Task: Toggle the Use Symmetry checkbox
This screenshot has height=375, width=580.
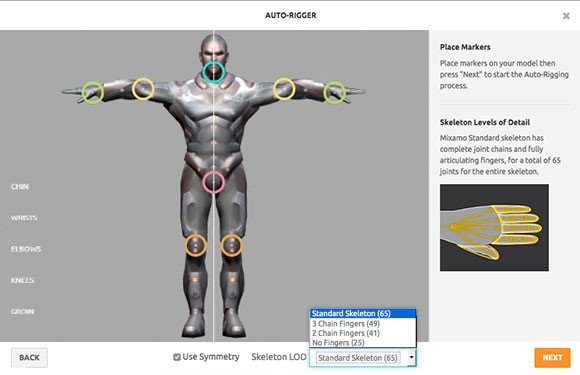Action: click(177, 357)
